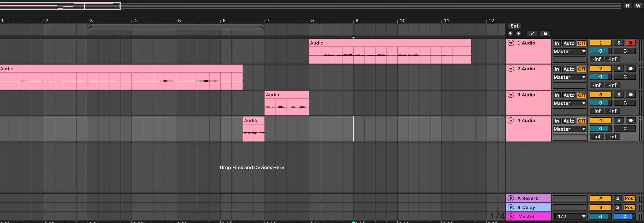
Task: Select the Audio clip on track 1
Action: (x=390, y=51)
